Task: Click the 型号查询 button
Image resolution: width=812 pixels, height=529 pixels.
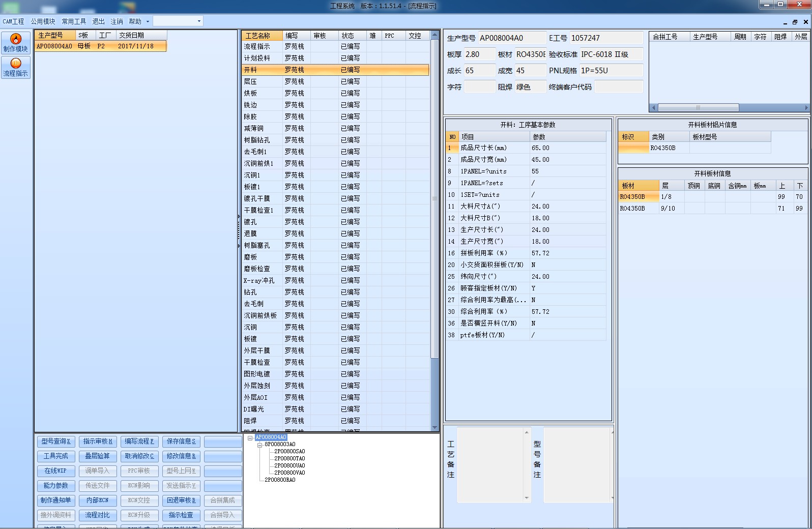Action: point(56,442)
